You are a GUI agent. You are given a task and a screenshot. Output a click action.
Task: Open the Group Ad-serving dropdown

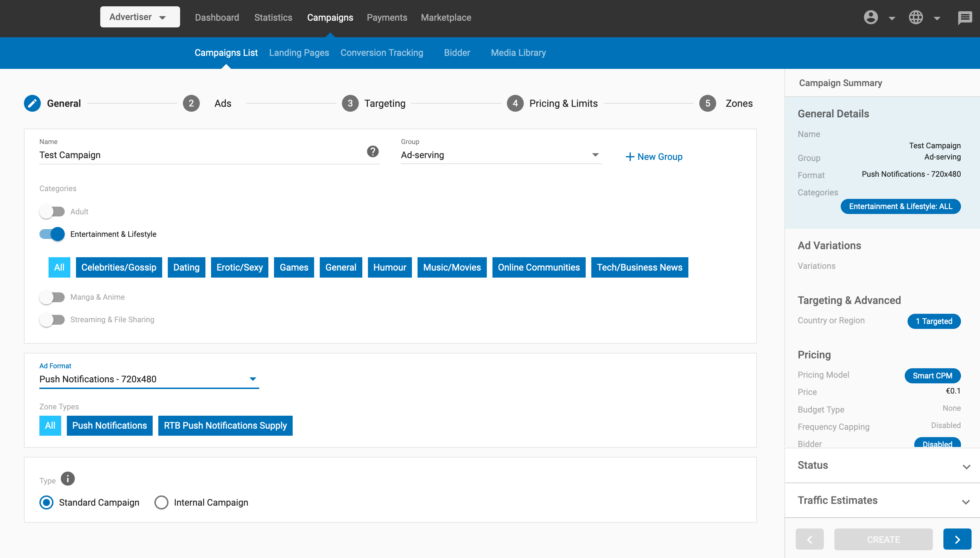(501, 155)
